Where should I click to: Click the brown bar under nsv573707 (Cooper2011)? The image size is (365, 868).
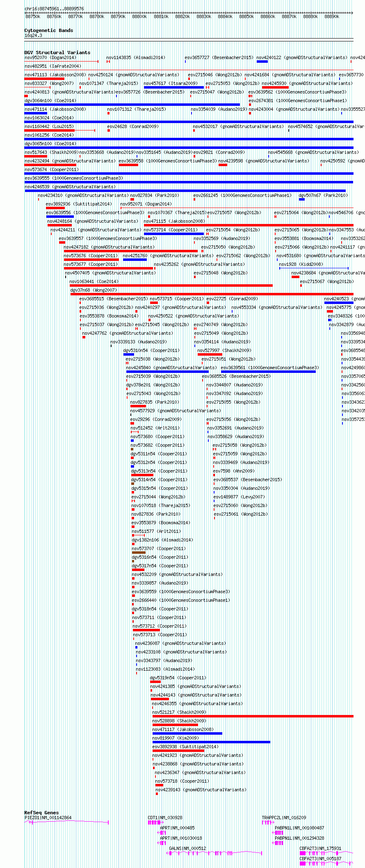click(139, 553)
